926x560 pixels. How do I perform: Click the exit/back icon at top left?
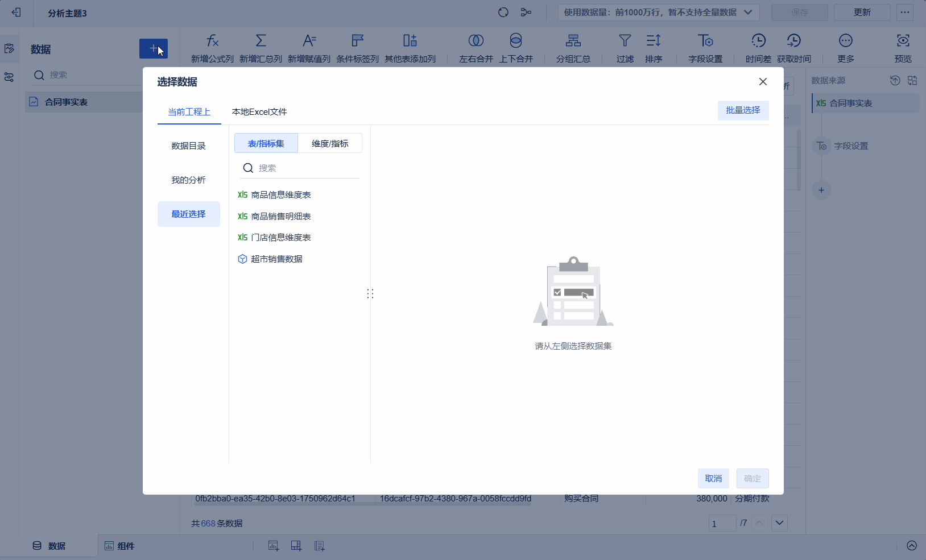point(16,13)
